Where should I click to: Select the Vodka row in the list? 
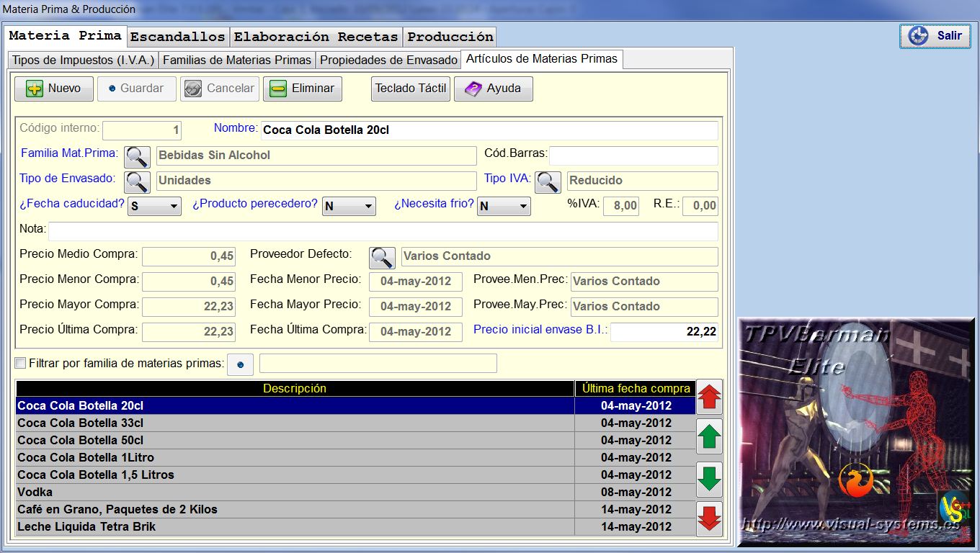coord(295,493)
